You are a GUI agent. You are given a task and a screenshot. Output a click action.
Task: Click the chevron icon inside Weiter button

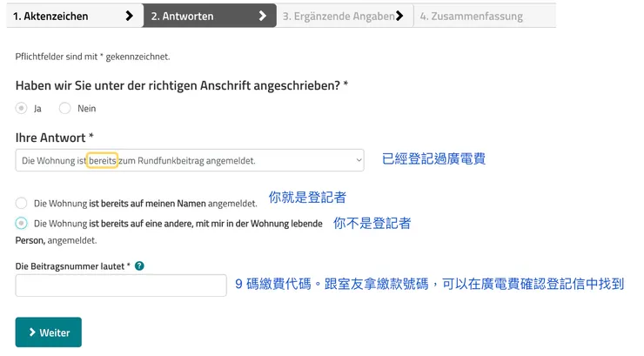32,332
